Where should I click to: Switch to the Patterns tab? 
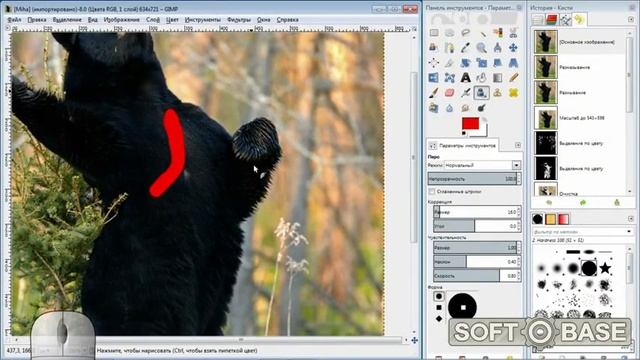coord(550,219)
